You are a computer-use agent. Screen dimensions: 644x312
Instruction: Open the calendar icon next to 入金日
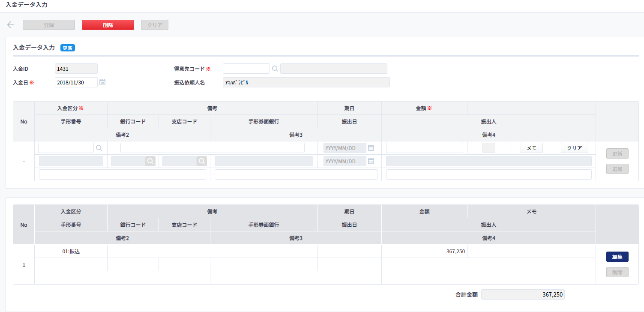coord(102,82)
